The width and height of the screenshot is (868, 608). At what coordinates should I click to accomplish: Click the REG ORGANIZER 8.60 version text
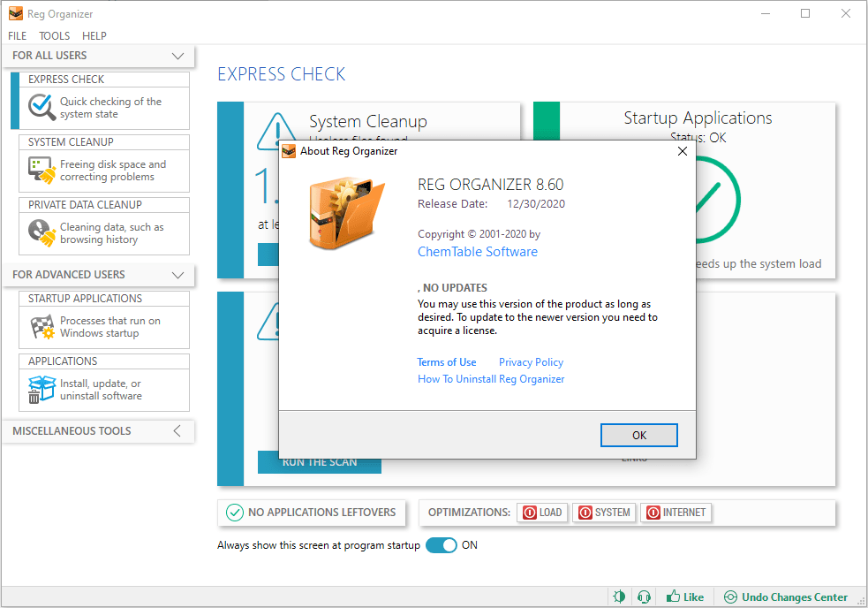pos(490,185)
